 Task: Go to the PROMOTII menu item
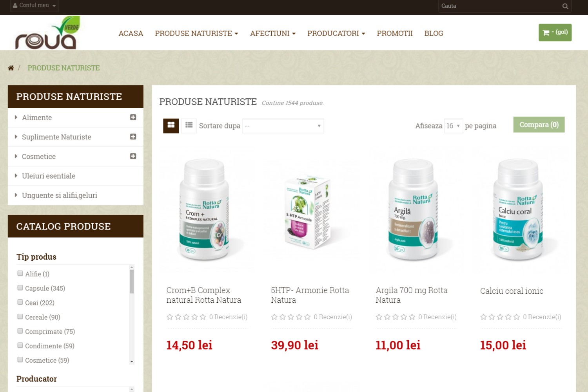point(395,34)
